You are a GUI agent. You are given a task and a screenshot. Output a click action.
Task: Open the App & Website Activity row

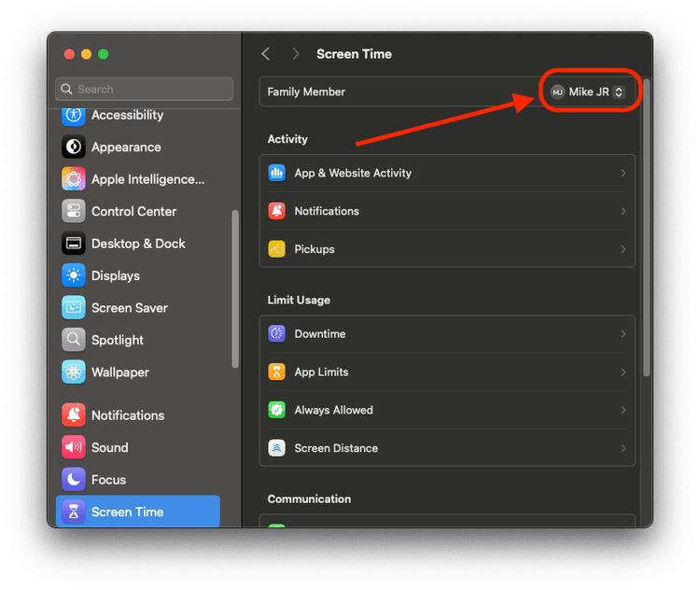[x=447, y=173]
